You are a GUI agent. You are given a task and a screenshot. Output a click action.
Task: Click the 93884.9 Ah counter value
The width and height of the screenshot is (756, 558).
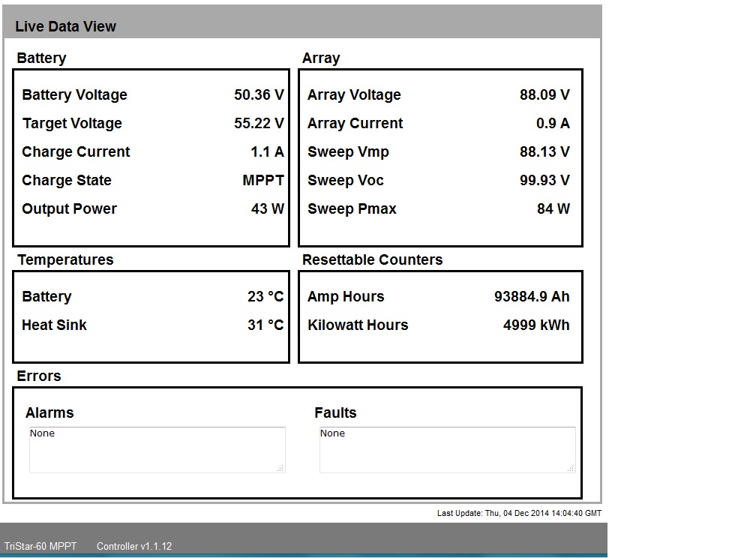532,296
